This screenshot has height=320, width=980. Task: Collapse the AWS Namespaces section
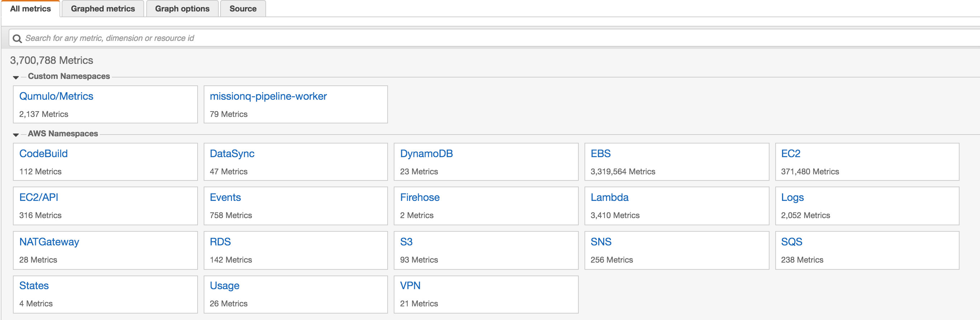(15, 135)
